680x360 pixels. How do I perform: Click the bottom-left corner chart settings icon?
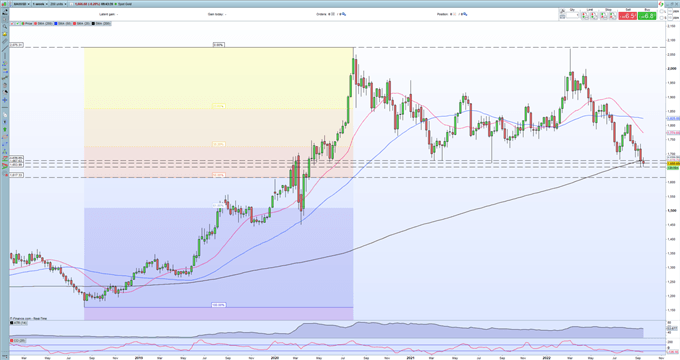pyautogui.click(x=5, y=356)
